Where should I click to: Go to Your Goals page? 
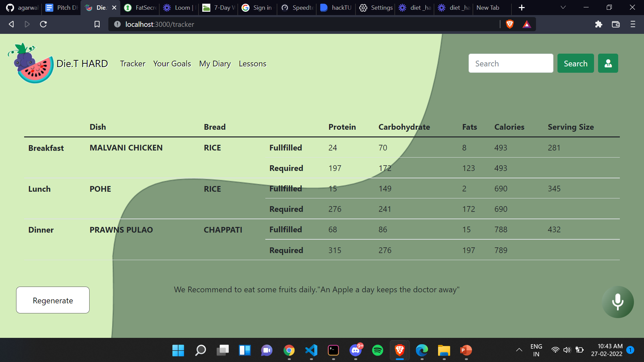point(172,64)
